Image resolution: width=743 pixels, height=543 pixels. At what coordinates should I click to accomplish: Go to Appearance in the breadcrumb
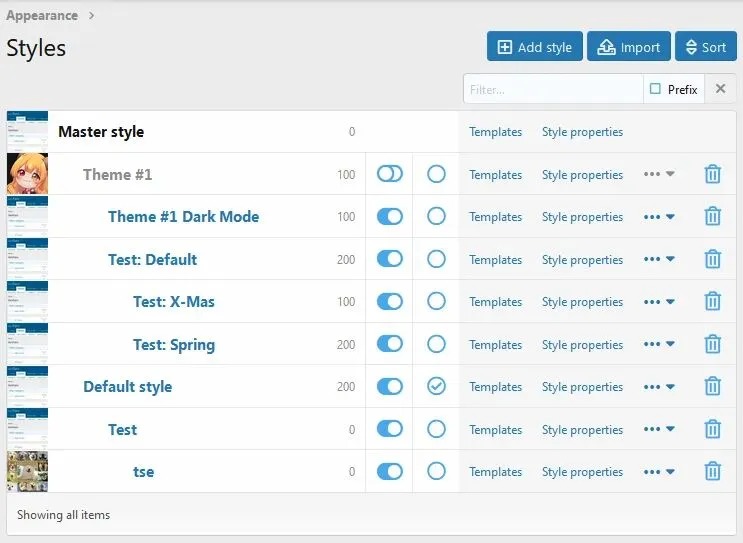pos(42,15)
